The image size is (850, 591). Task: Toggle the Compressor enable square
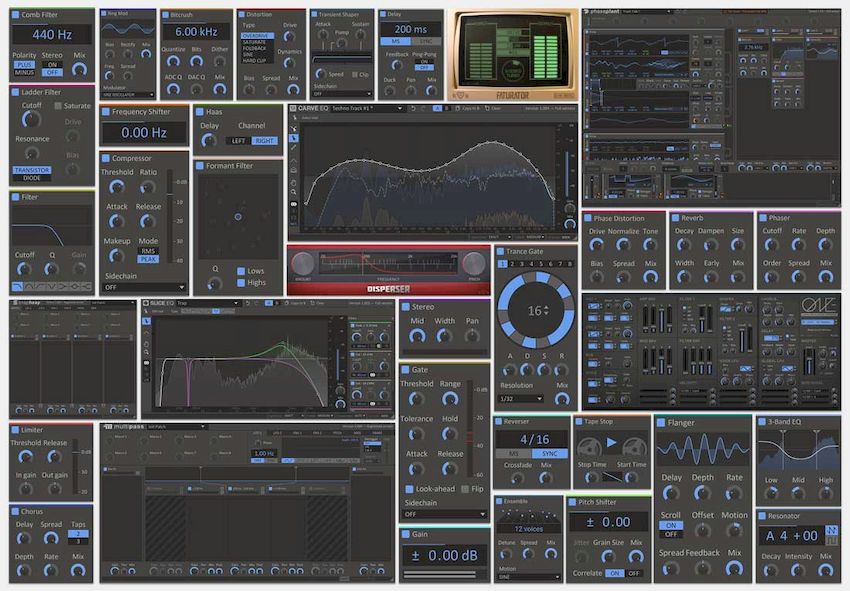105,158
